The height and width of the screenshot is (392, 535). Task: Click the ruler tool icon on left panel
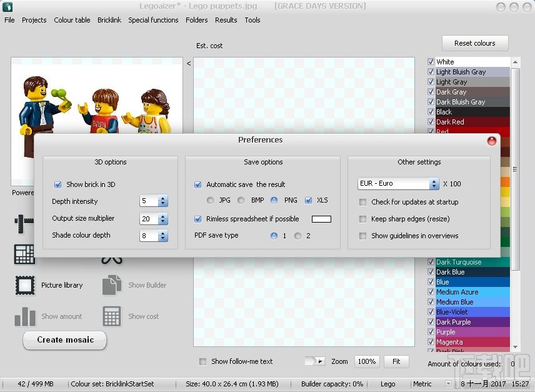pos(24,223)
